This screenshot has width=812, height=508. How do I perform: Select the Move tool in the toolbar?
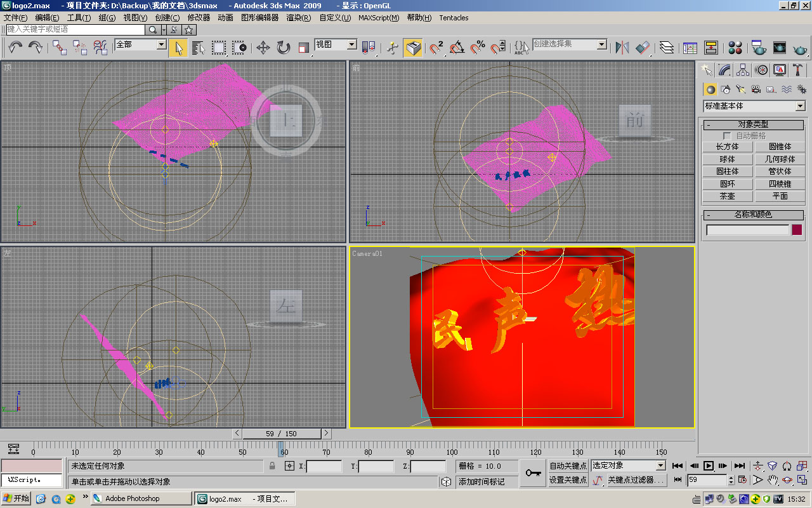[263, 48]
